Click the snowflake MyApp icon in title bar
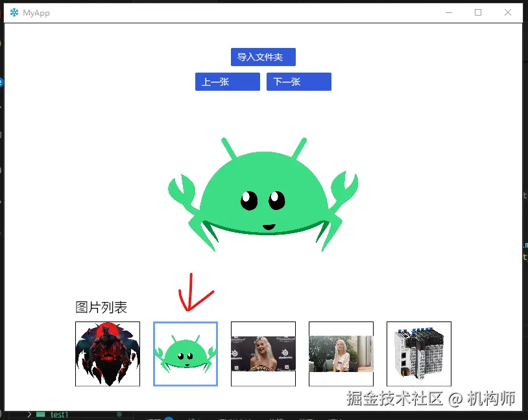 14,12
